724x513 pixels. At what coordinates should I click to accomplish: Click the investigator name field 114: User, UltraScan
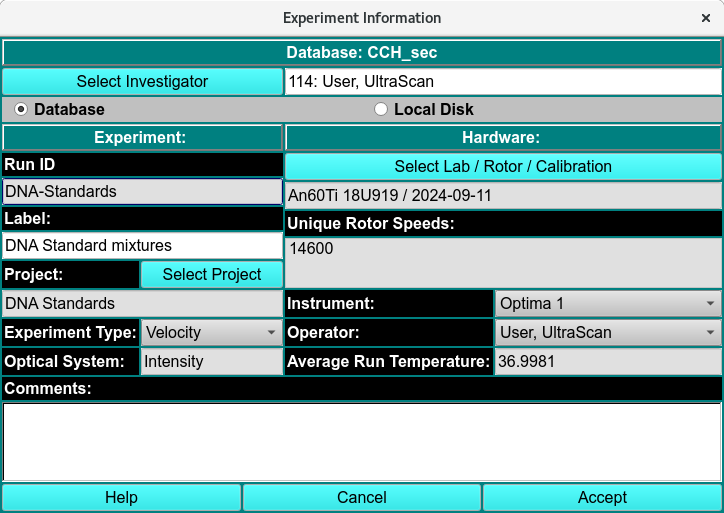(x=503, y=81)
